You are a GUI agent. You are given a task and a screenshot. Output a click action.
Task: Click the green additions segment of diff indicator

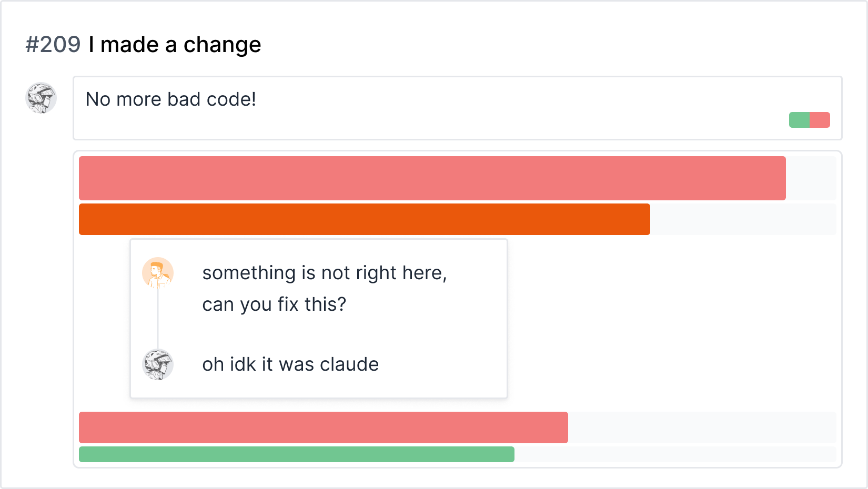[x=799, y=120]
